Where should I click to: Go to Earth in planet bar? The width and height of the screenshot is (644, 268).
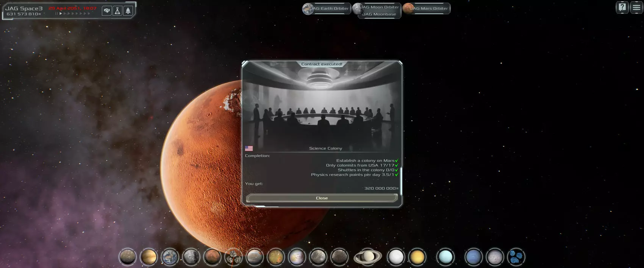(x=170, y=257)
